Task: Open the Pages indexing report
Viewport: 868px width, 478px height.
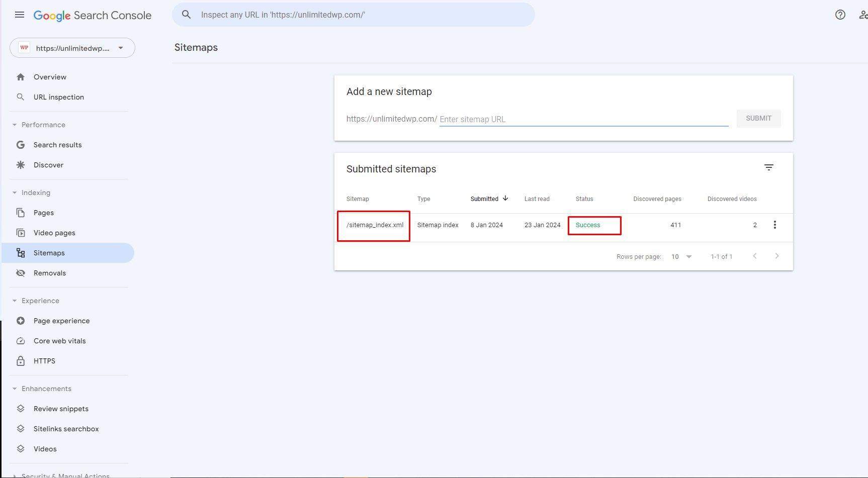Action: coord(68,213)
